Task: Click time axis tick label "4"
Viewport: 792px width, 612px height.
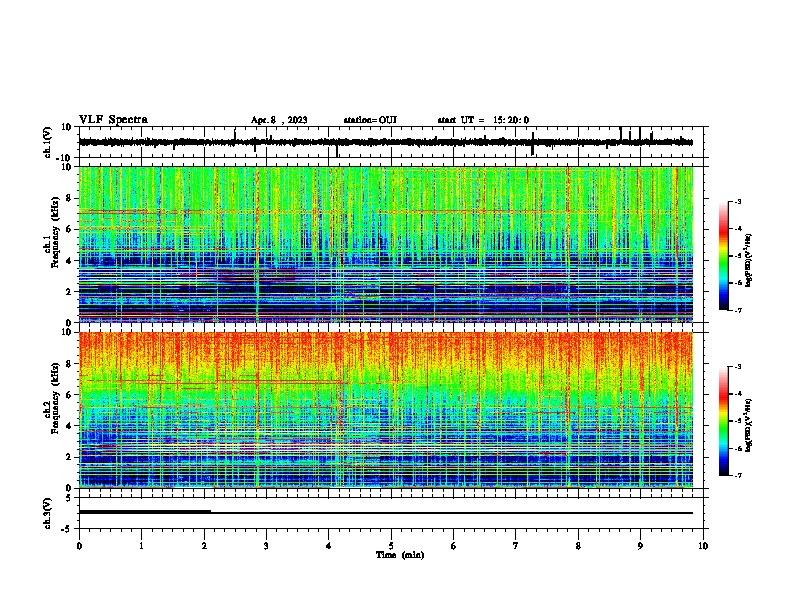Action: point(329,546)
